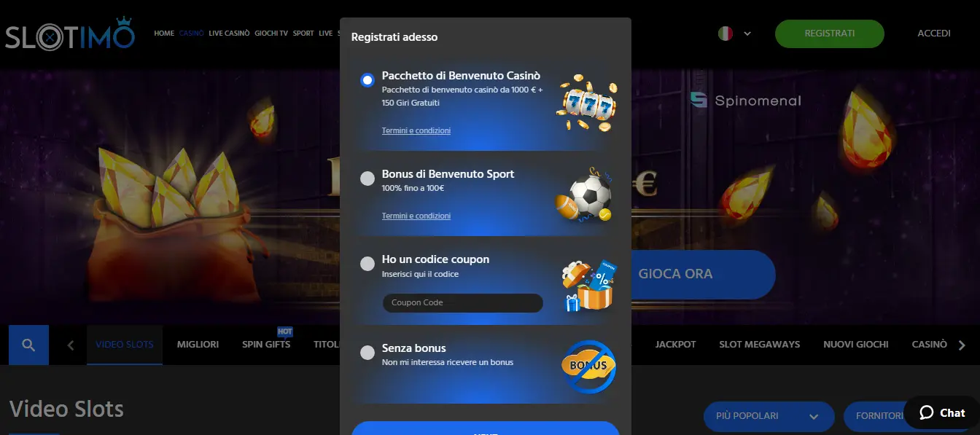The width and height of the screenshot is (980, 435).
Task: Click the slot machine 777 bonus image
Action: point(587,103)
